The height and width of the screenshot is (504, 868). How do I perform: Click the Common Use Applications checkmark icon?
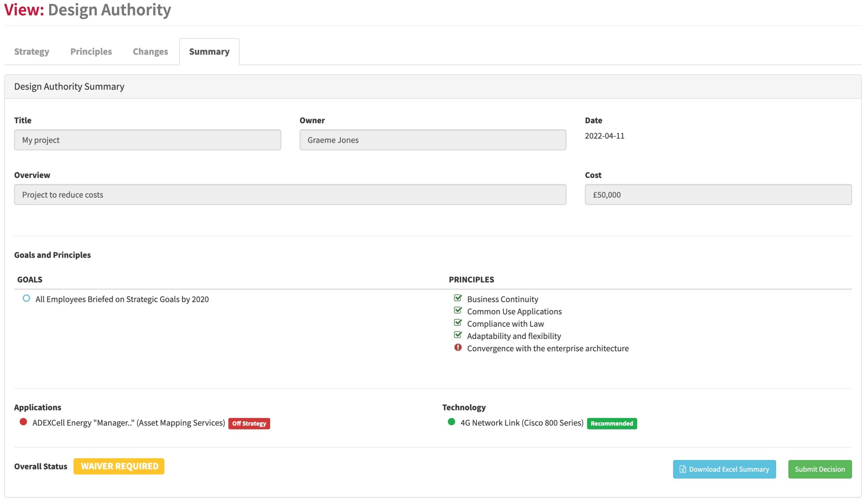point(458,310)
